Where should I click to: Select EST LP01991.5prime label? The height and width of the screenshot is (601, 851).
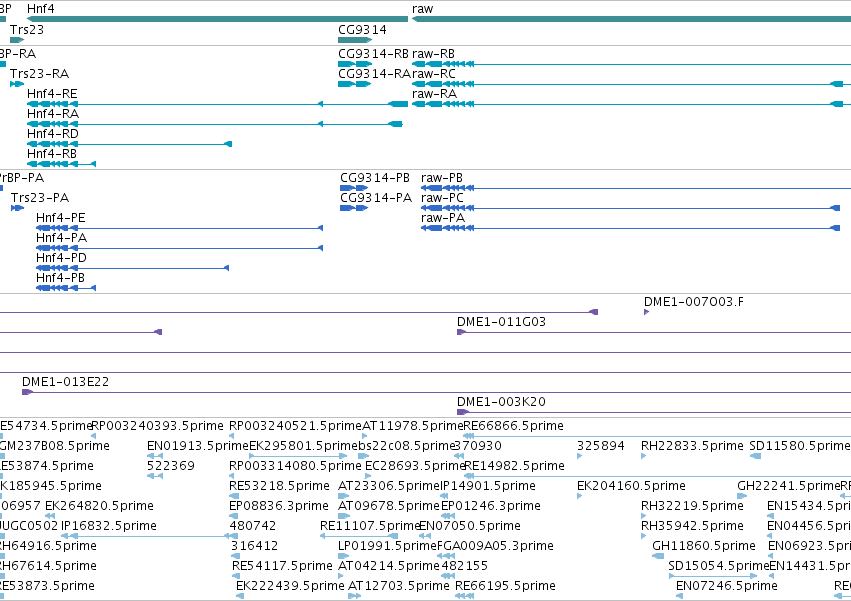point(387,546)
